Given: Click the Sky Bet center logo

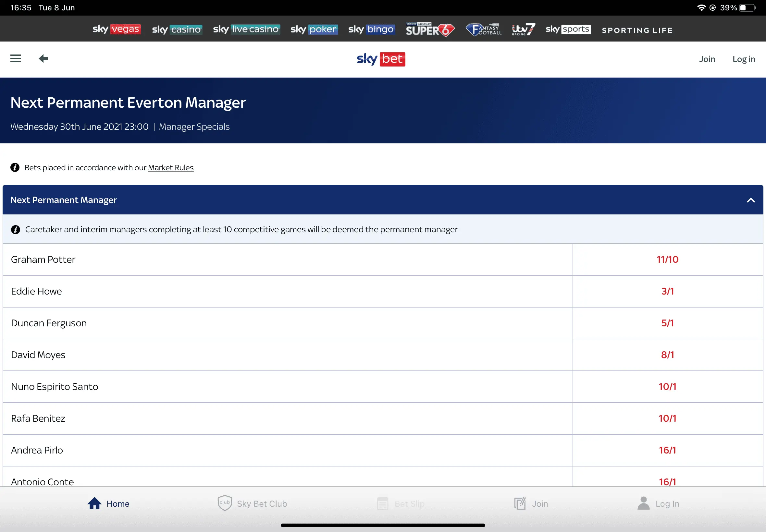Looking at the screenshot, I should click(x=381, y=59).
